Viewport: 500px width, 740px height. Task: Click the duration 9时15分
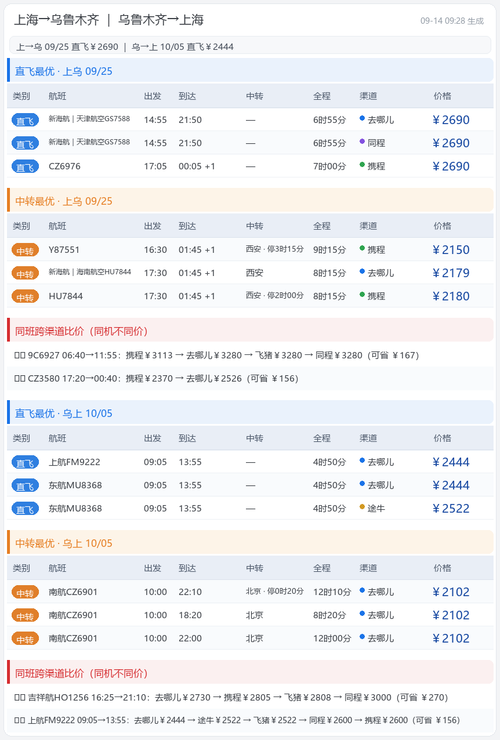pos(330,250)
